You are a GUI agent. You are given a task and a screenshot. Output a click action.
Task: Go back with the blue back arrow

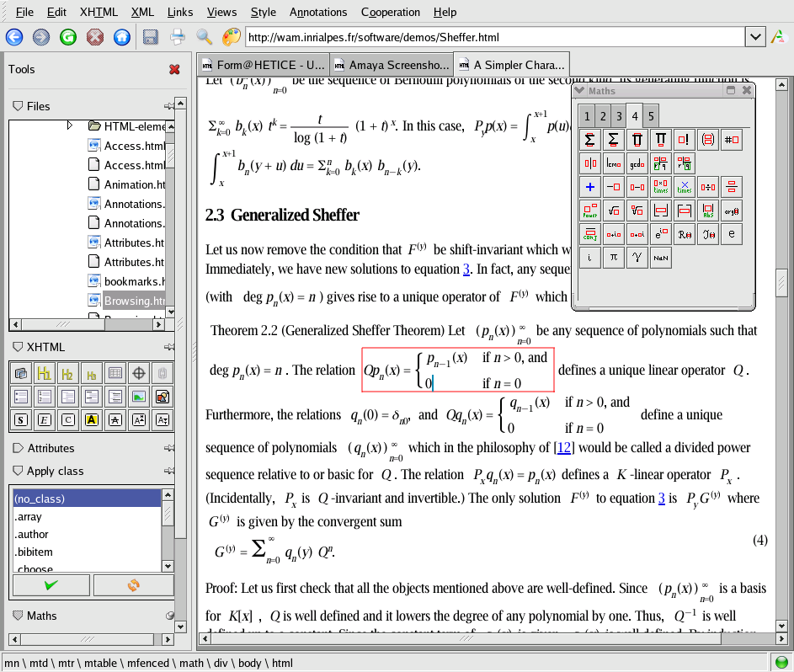(14, 37)
